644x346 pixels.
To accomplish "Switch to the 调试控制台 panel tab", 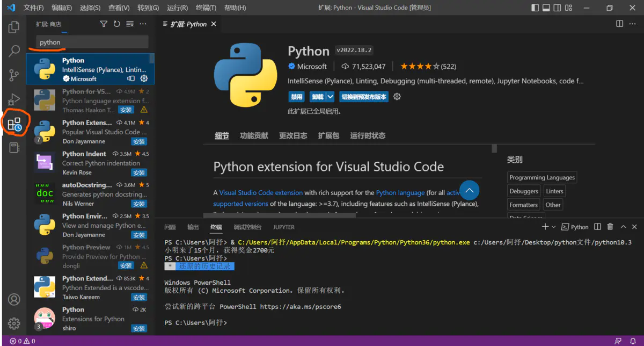I will pyautogui.click(x=248, y=227).
